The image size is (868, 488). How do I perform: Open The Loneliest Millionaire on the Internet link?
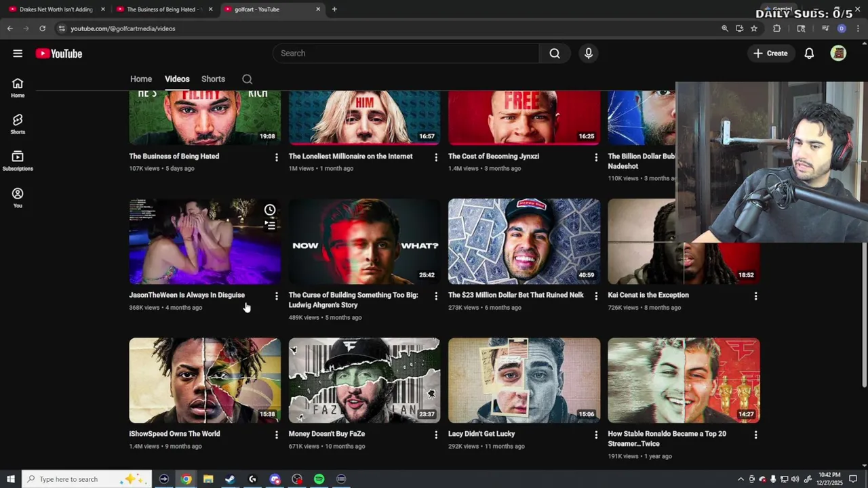(351, 157)
